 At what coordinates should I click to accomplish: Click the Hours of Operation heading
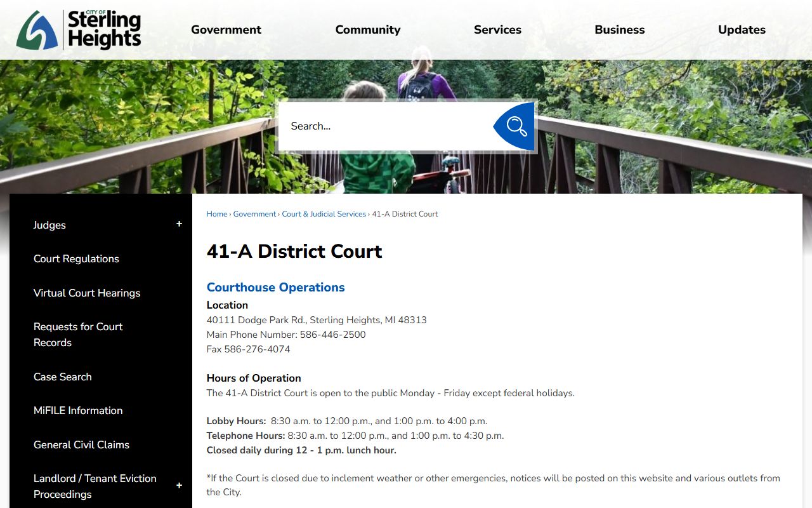tap(254, 378)
